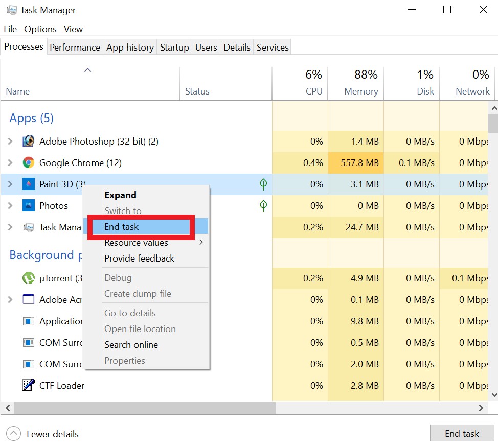Viewport: 498px width, 448px height.
Task: Open the Options menu
Action: pyautogui.click(x=40, y=29)
